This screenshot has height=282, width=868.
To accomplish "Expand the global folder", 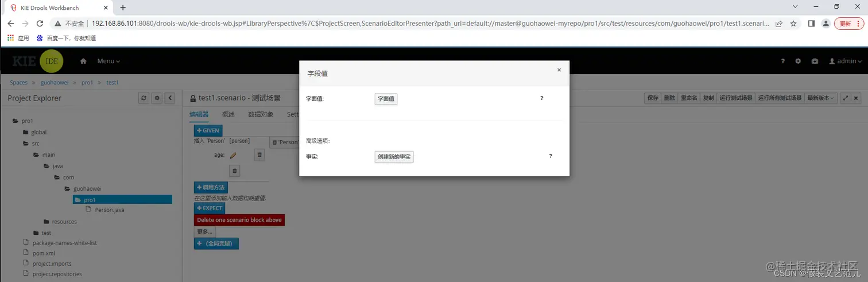I will 34,132.
